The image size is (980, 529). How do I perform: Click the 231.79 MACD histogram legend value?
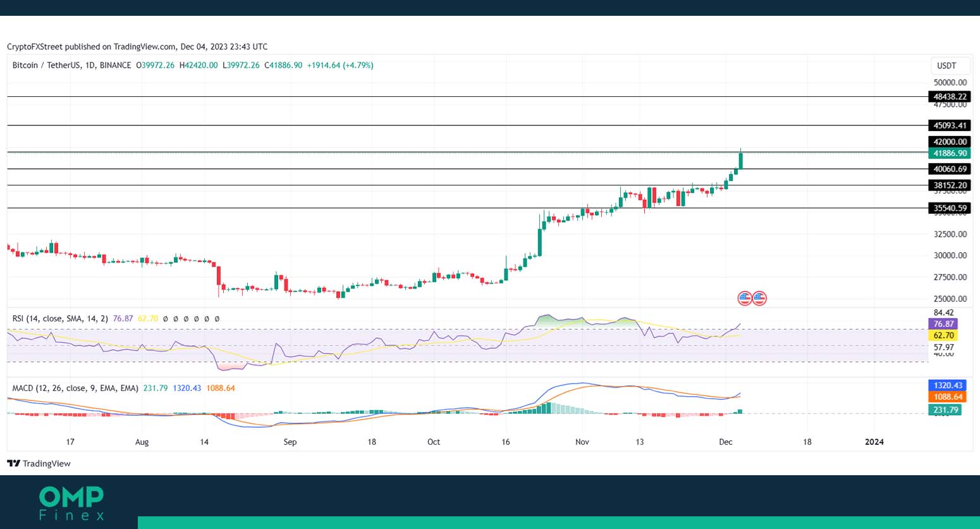click(x=156, y=388)
